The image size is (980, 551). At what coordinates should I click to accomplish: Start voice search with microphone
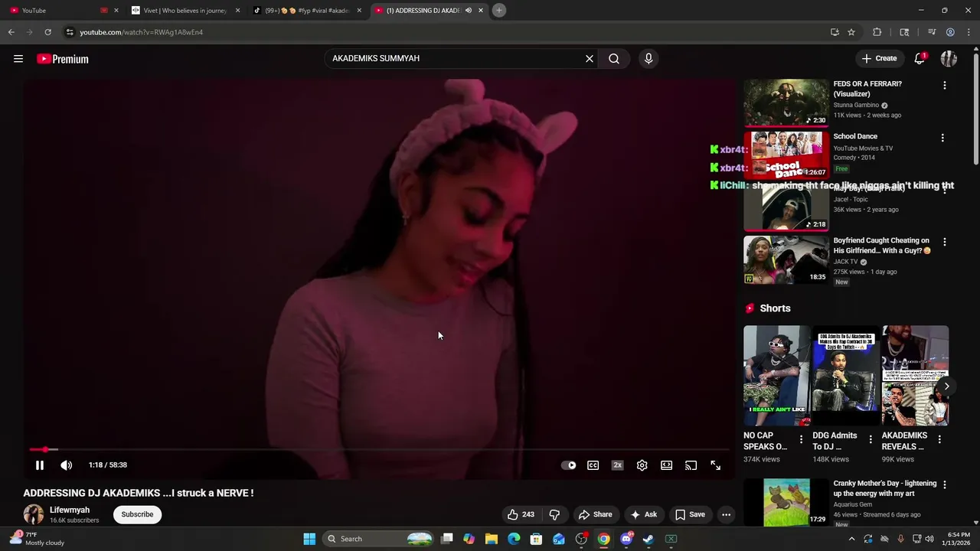tap(648, 58)
